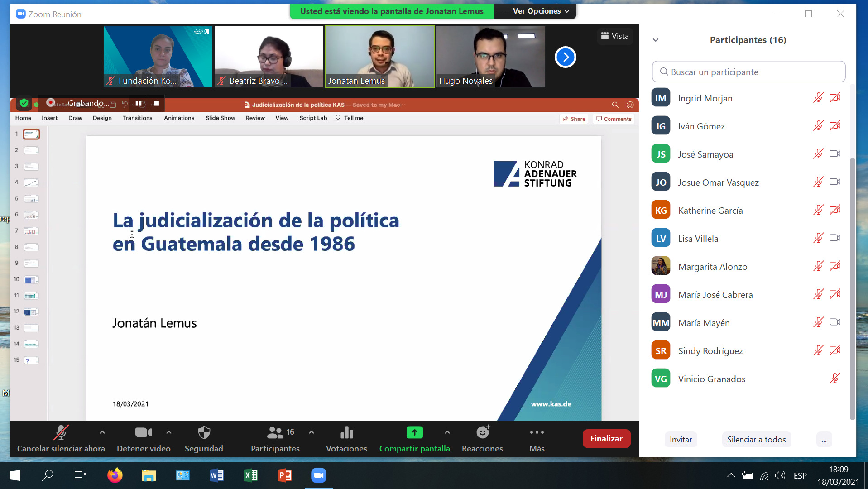Unmute microphone with Cancelar silenciar ahora

(61, 433)
